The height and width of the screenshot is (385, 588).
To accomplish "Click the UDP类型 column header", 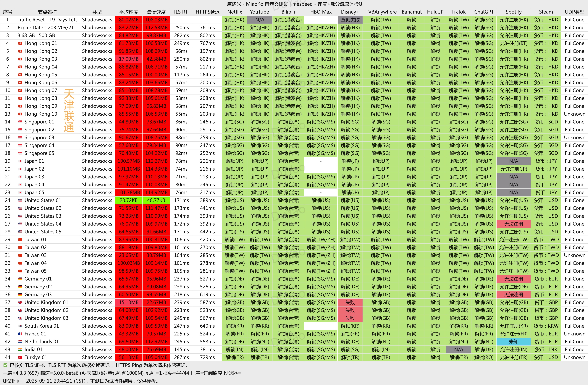I will [574, 12].
